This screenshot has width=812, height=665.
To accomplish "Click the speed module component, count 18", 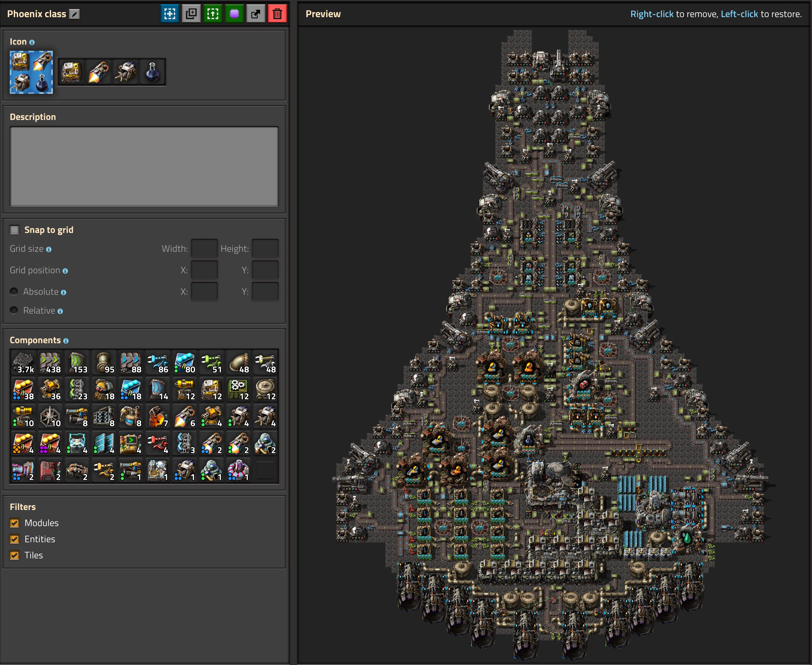I will point(130,390).
